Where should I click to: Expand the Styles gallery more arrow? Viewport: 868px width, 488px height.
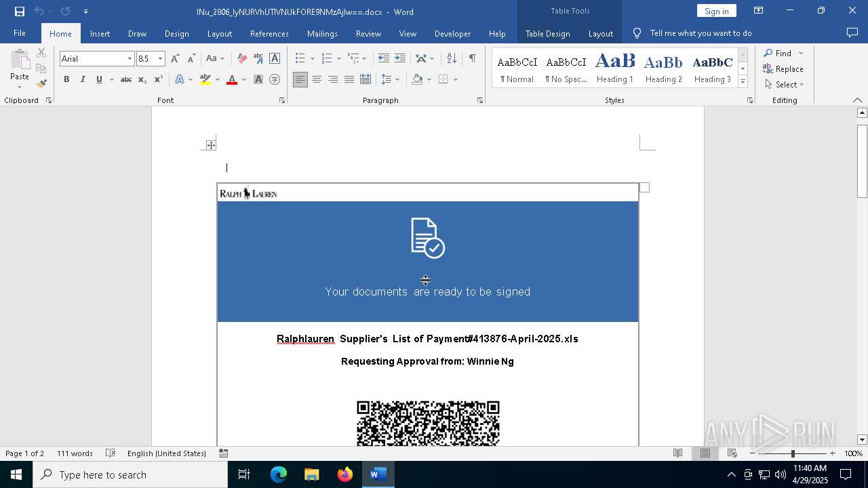pyautogui.click(x=743, y=82)
